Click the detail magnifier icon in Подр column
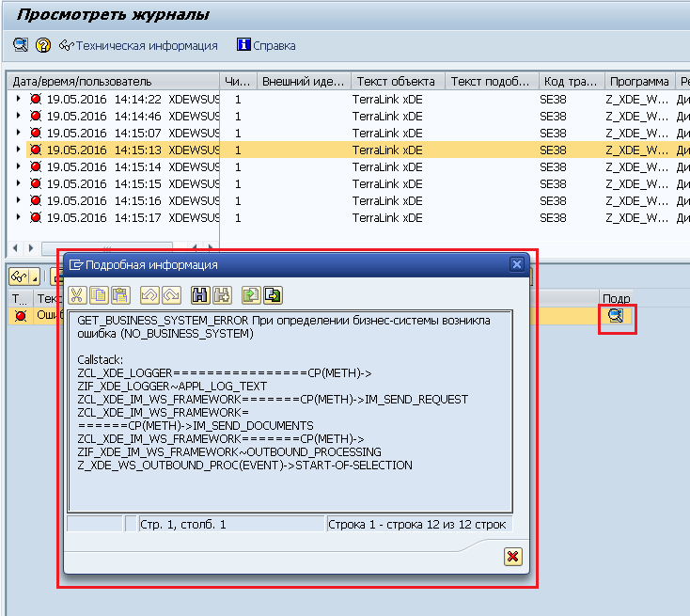The height and width of the screenshot is (616, 690). coord(616,317)
